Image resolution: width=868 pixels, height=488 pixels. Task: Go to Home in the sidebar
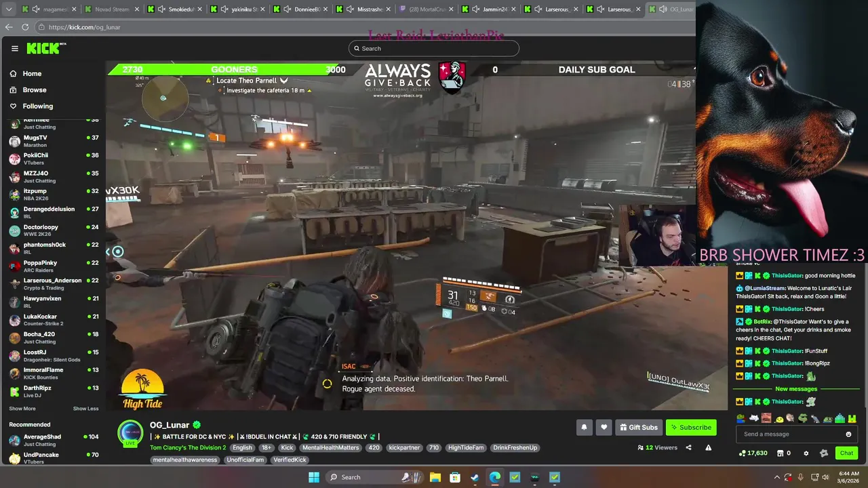(x=32, y=73)
